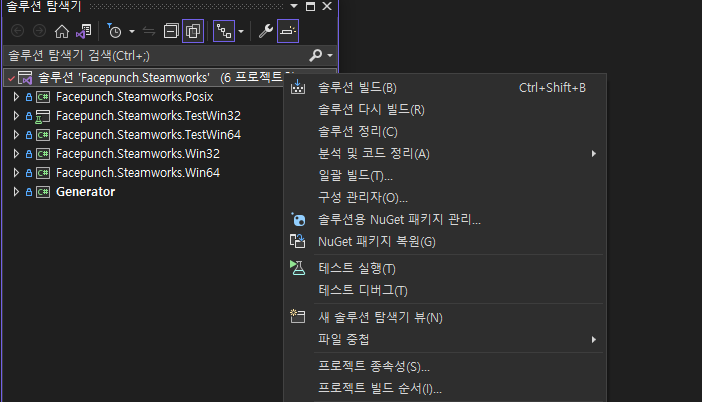Open 분석 및 코드 정리(A) submenu
The image size is (702, 402).
coord(445,154)
